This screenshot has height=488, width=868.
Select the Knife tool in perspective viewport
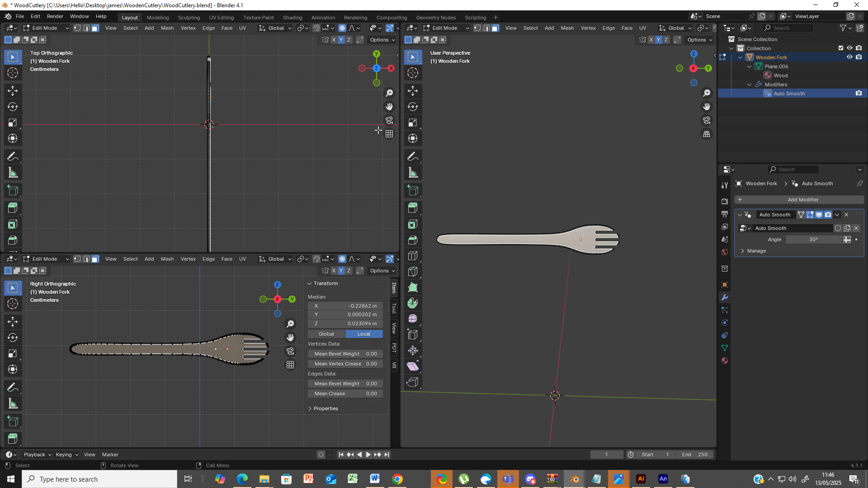(x=413, y=272)
